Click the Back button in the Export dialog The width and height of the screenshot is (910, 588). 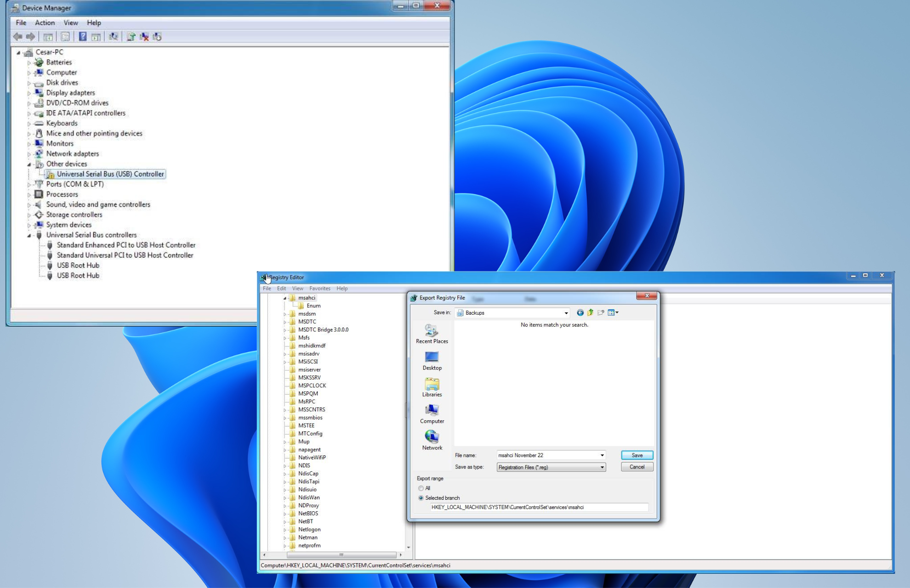[580, 312]
